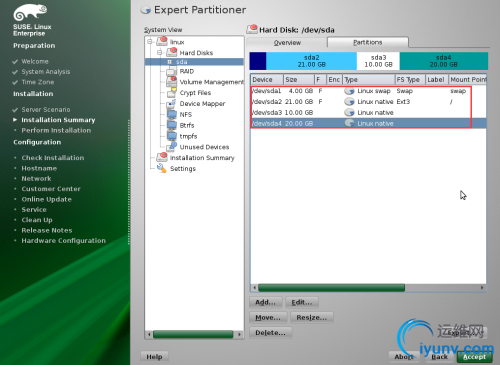The width and height of the screenshot is (500, 365).
Task: Select Device Mapper tree item
Action: [x=202, y=104]
